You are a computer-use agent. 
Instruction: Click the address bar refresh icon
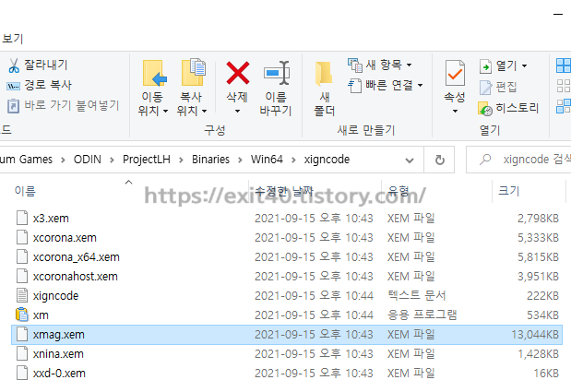click(439, 160)
